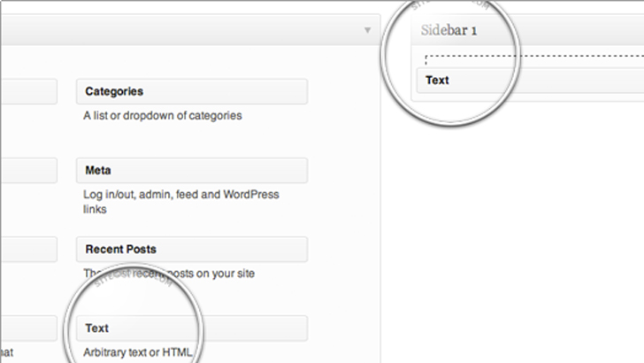
Task: Click the word 'links' under Meta widget
Action: click(x=96, y=210)
